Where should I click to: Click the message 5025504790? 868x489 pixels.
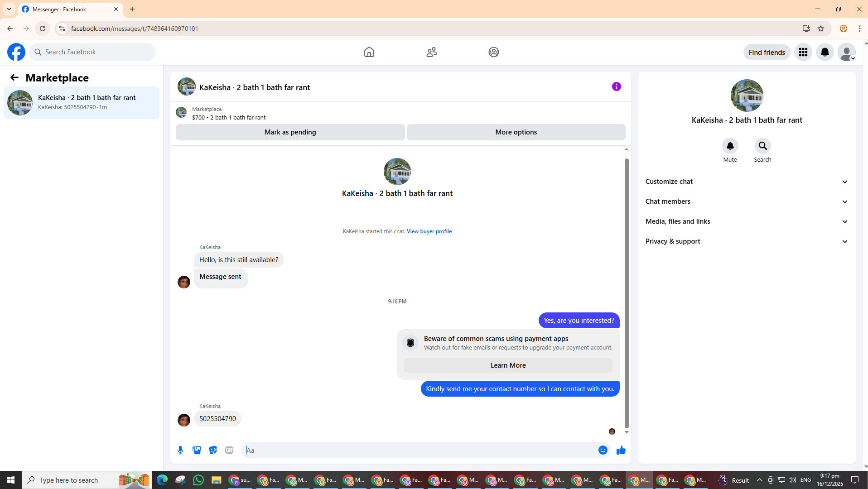pyautogui.click(x=218, y=419)
